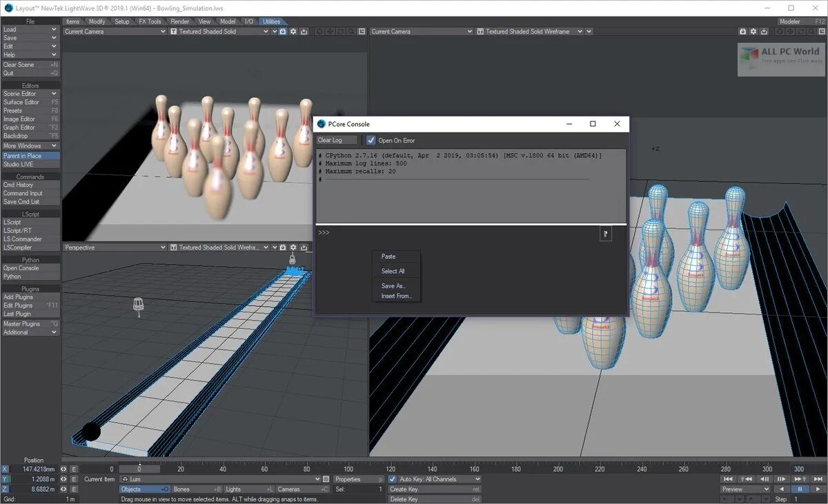The image size is (828, 504).
Task: Click the timeline end frame field 300
Action: click(809, 470)
